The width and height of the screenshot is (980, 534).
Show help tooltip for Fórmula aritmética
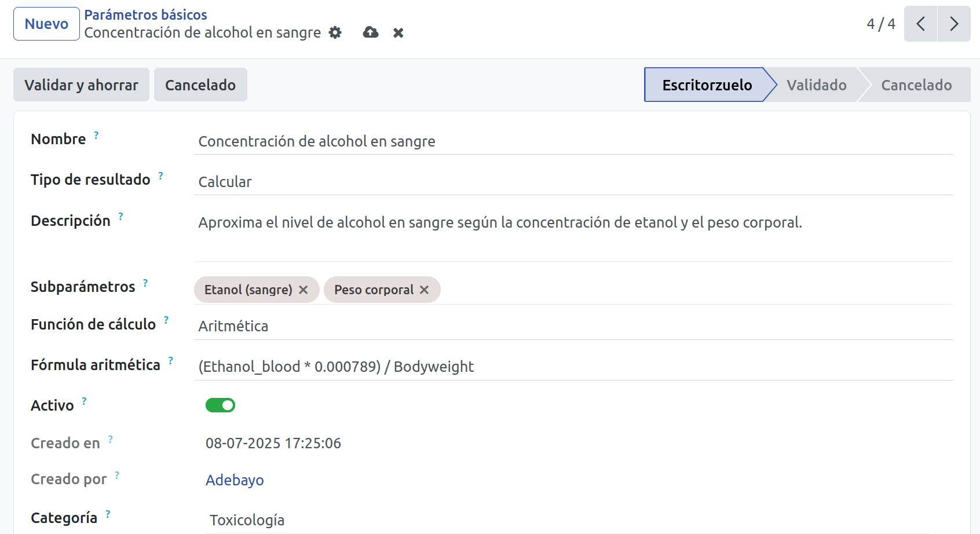[170, 360]
